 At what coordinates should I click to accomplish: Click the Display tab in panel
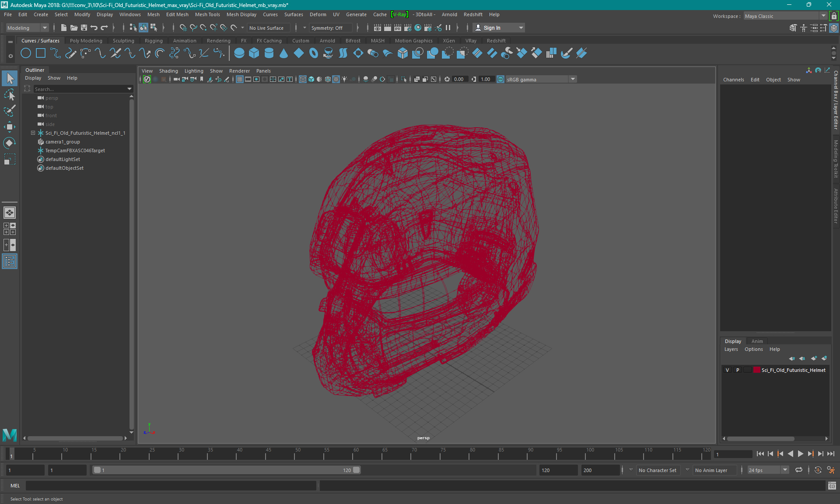pyautogui.click(x=733, y=340)
